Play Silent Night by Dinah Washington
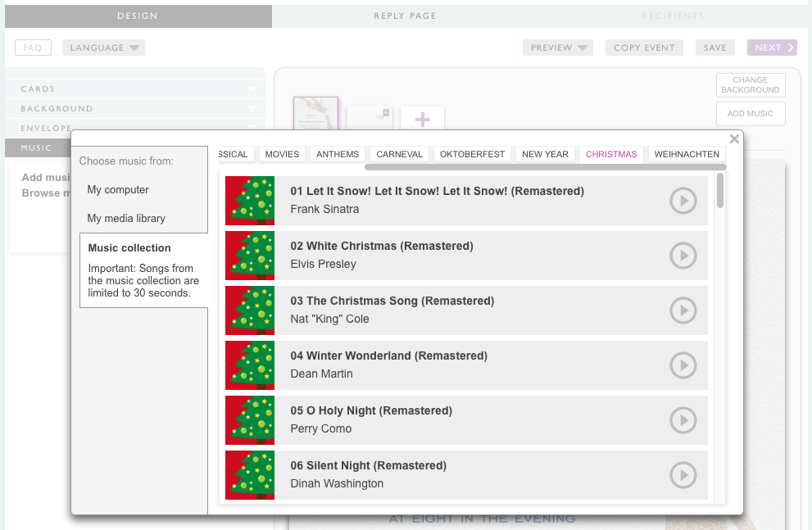The width and height of the screenshot is (812, 530). 683,475
